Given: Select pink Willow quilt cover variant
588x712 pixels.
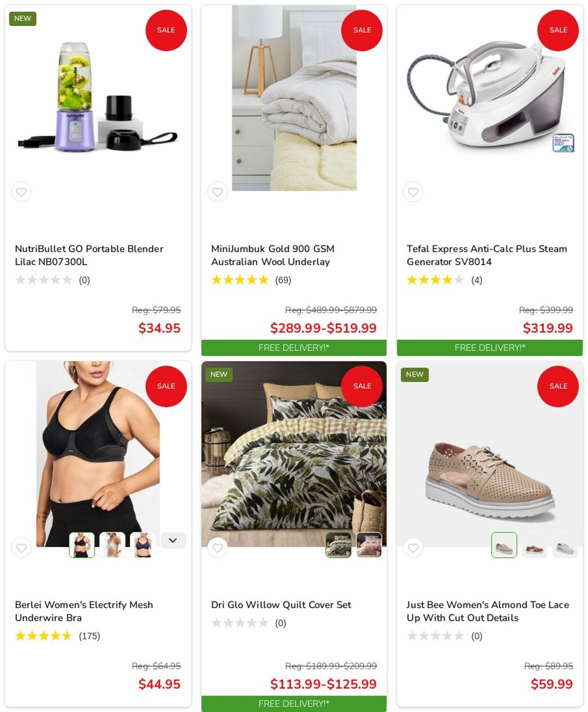Looking at the screenshot, I should (x=369, y=545).
